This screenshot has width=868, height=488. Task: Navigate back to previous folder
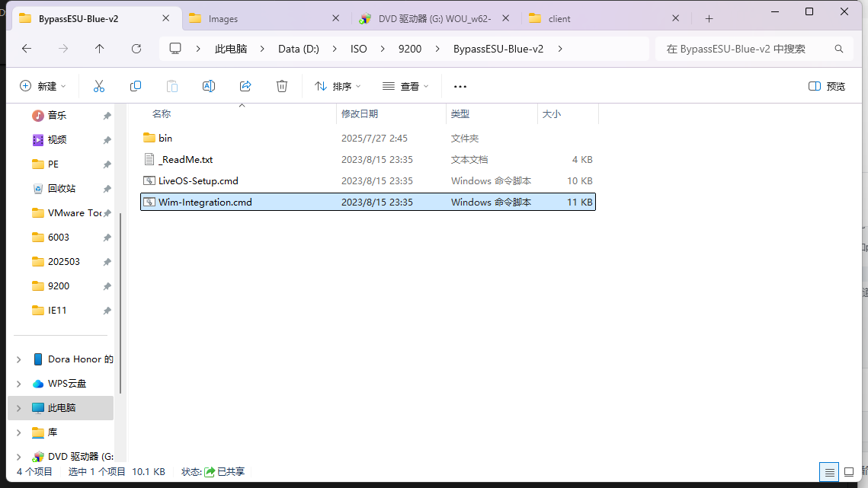click(x=27, y=49)
